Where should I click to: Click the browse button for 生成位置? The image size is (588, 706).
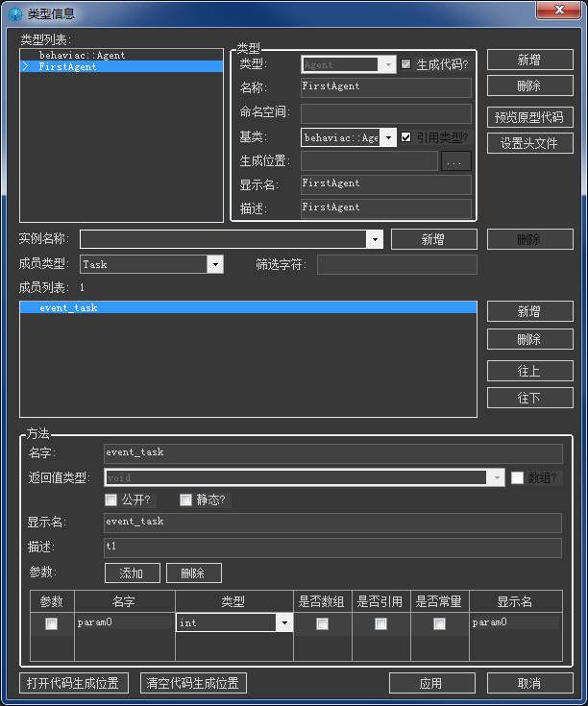(x=456, y=161)
